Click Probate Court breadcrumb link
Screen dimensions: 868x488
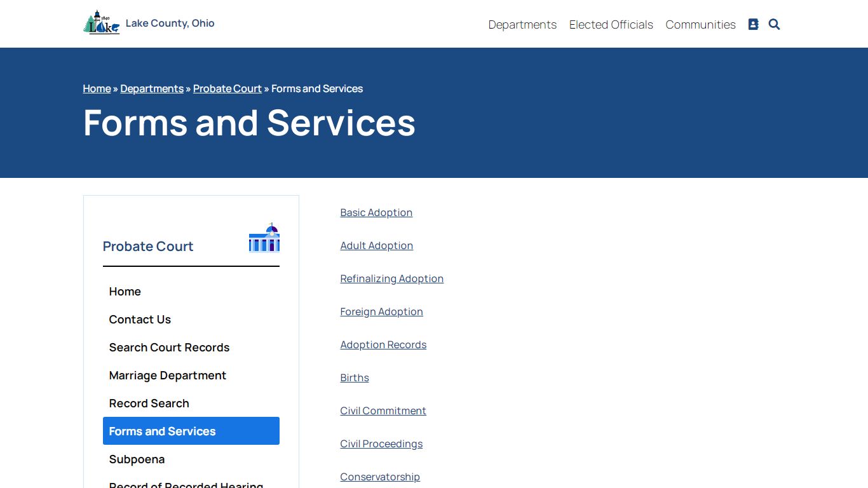[x=227, y=88]
